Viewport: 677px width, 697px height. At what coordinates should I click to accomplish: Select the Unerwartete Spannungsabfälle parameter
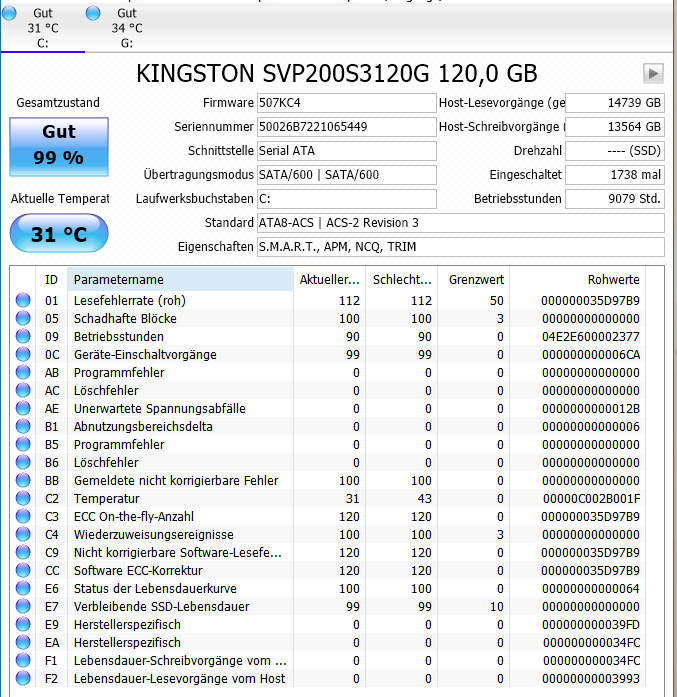[x=160, y=409]
